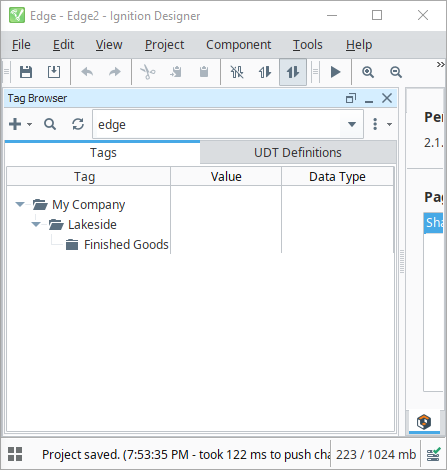Start preview mode with play button
The image size is (447, 470).
[335, 72]
